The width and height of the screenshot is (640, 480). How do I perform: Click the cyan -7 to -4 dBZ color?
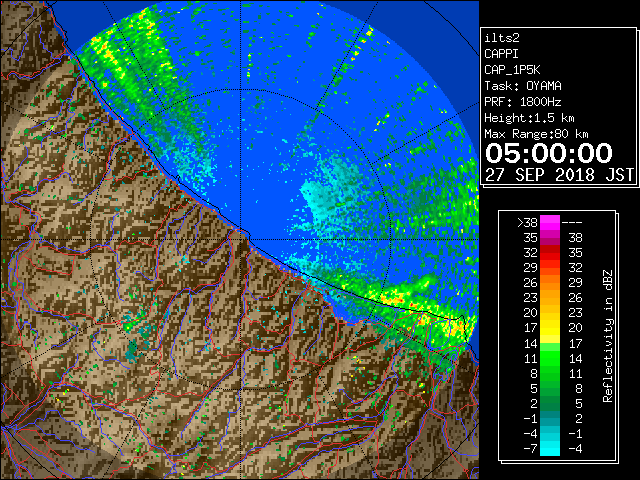[x=550, y=448]
